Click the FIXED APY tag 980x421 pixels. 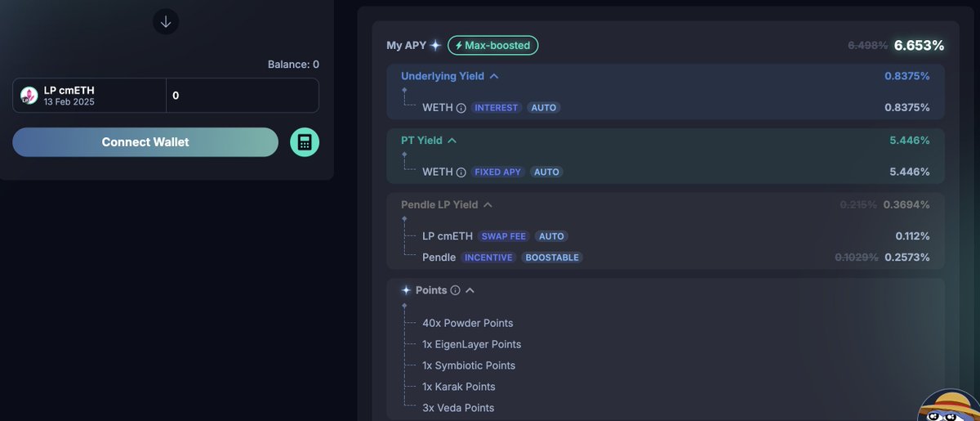pos(497,172)
